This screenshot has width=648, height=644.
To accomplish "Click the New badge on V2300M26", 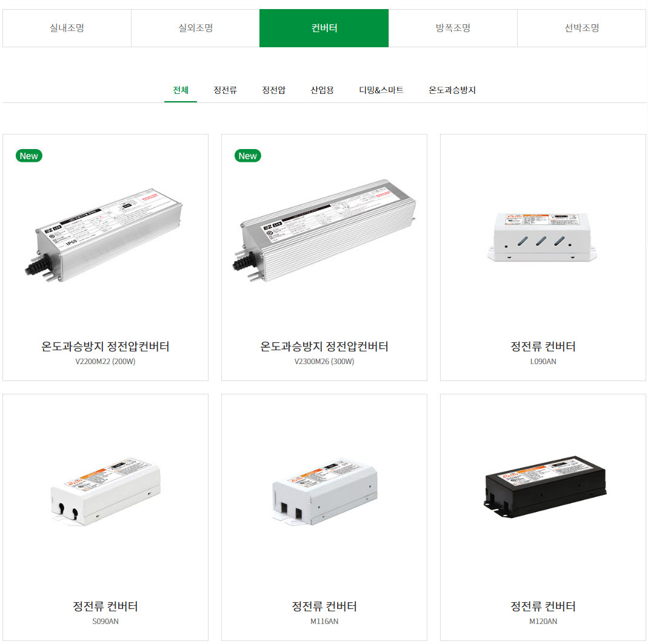I will pyautogui.click(x=247, y=156).
